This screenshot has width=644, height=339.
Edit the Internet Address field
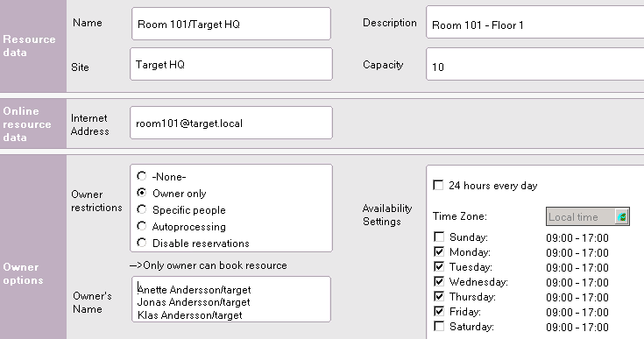231,123
